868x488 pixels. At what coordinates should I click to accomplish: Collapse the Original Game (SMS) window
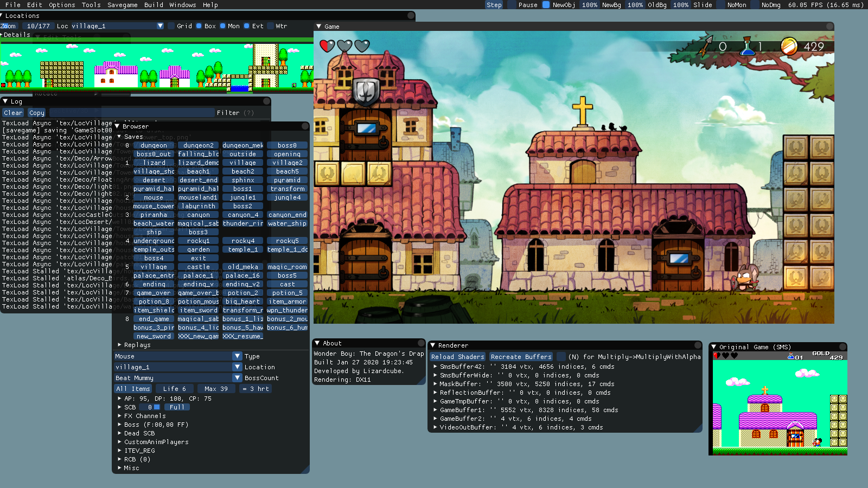click(714, 347)
